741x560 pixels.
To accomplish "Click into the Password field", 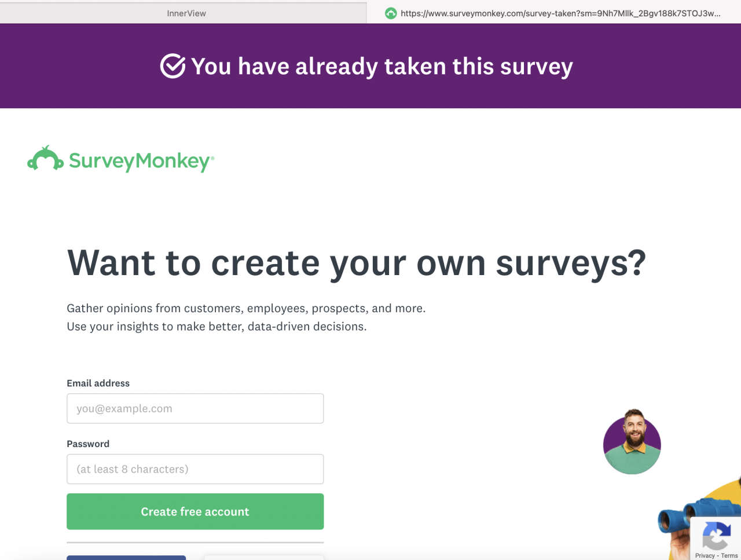I will click(195, 469).
